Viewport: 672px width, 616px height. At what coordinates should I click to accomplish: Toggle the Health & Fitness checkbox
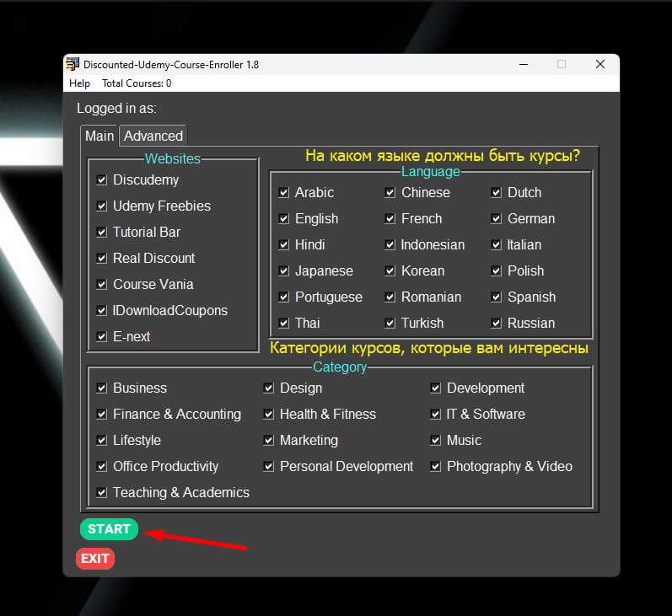pos(269,415)
